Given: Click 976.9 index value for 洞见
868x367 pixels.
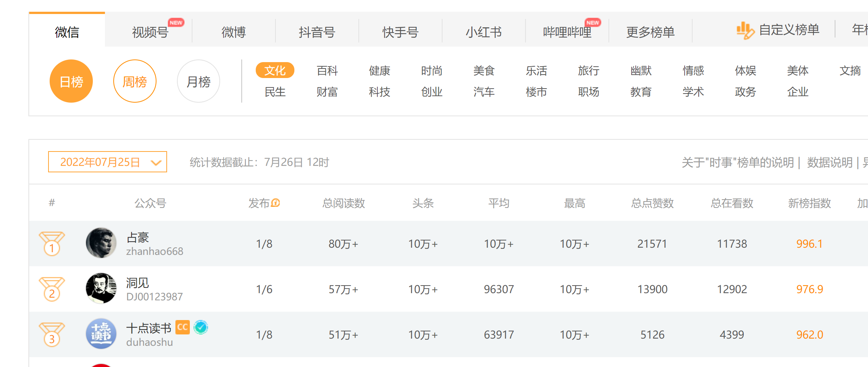Looking at the screenshot, I should click(x=810, y=289).
